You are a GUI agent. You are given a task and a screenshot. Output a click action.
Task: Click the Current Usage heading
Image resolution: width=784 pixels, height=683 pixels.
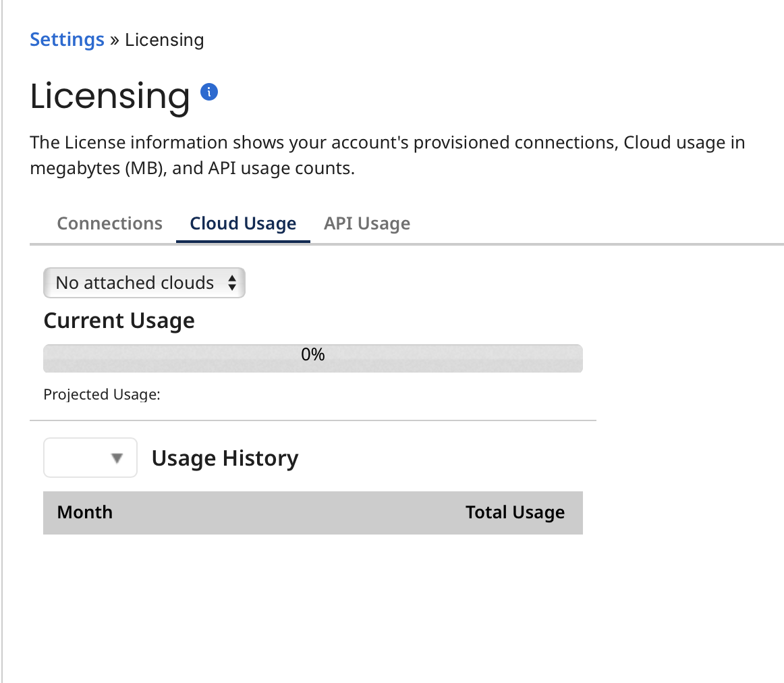pos(119,320)
